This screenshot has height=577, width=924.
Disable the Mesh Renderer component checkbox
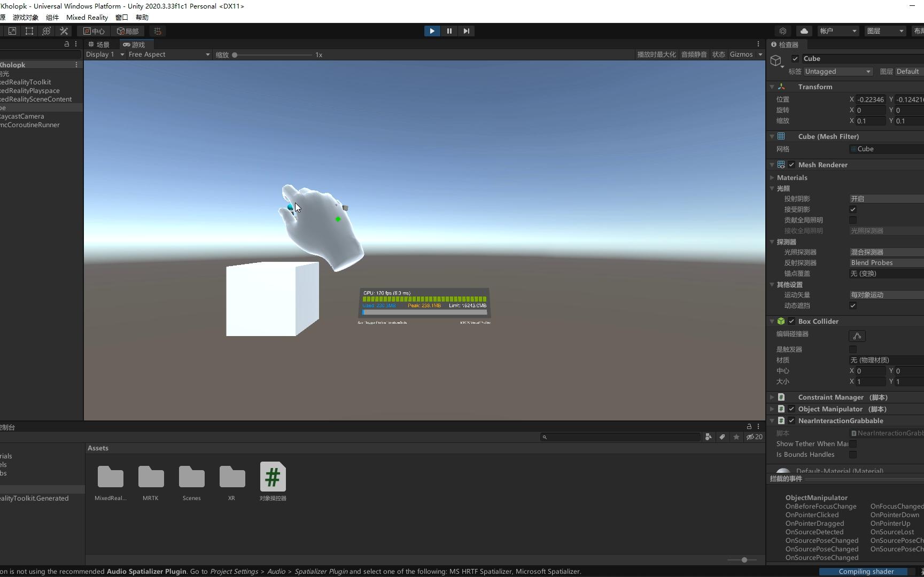pos(792,165)
